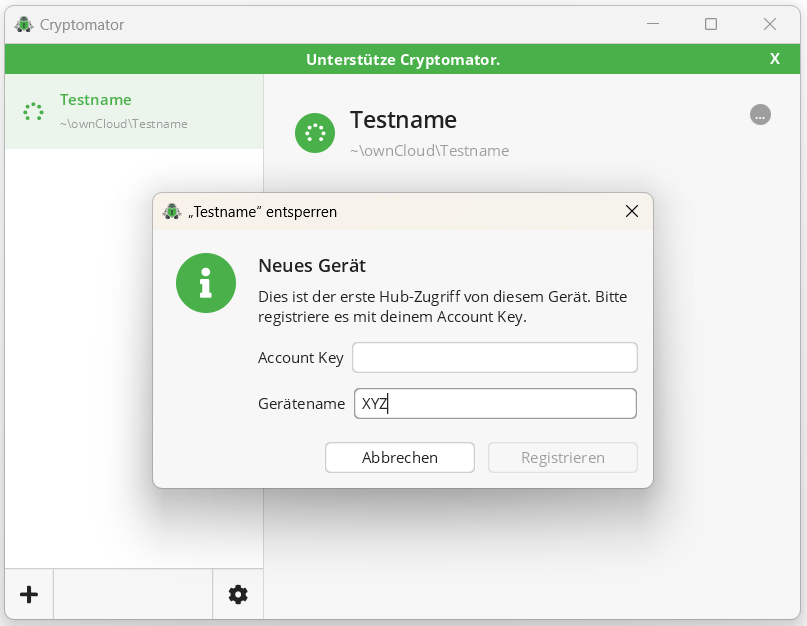Click the large green vault spinner icon
Screen dimensions: 807x626
(x=315, y=133)
